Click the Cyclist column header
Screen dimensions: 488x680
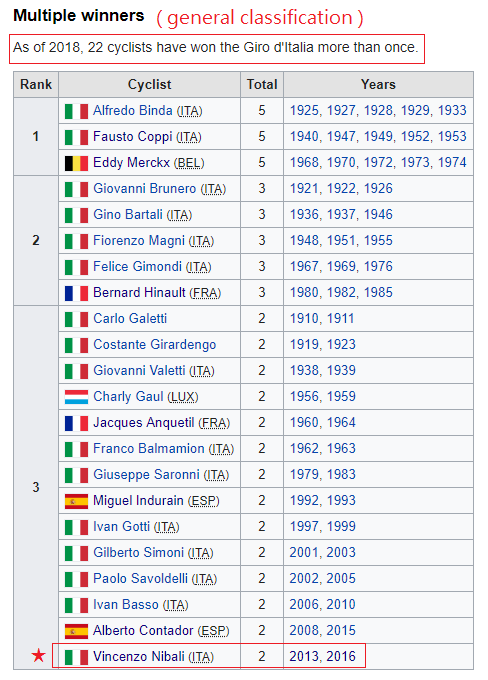click(149, 85)
